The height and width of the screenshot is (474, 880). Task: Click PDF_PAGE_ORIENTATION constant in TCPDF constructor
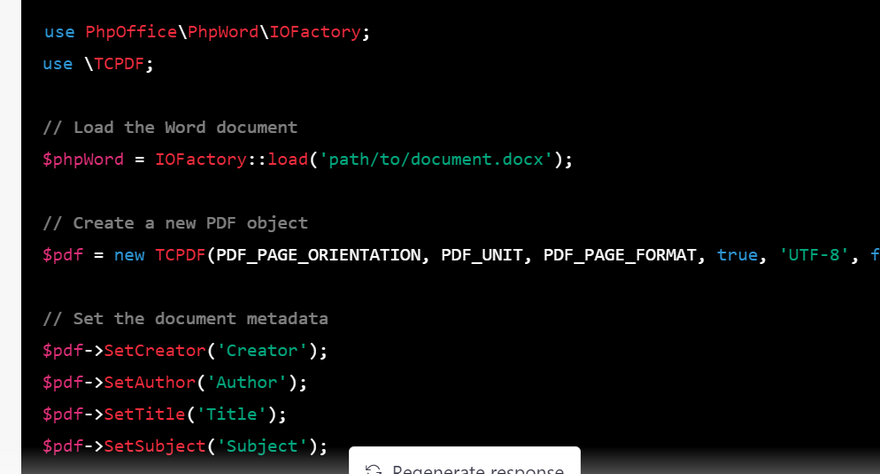316,255
